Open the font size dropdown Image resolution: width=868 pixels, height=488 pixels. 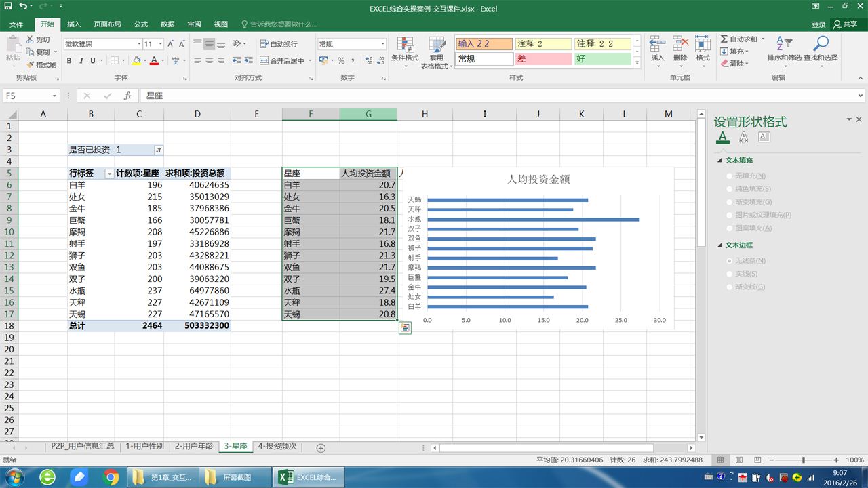click(159, 44)
